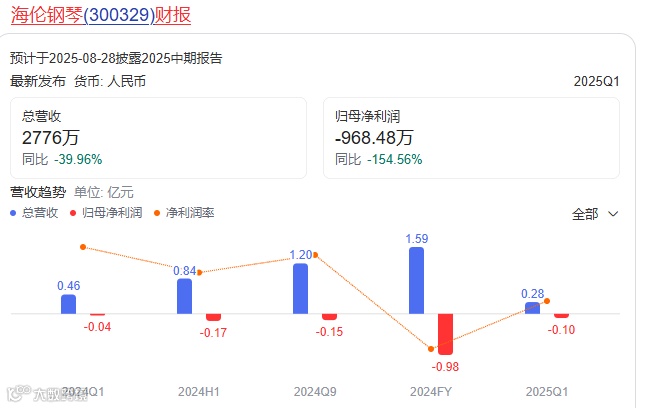This screenshot has width=664, height=408.
Task: Click the 2024Q9 red net profit bar
Action: point(329,317)
